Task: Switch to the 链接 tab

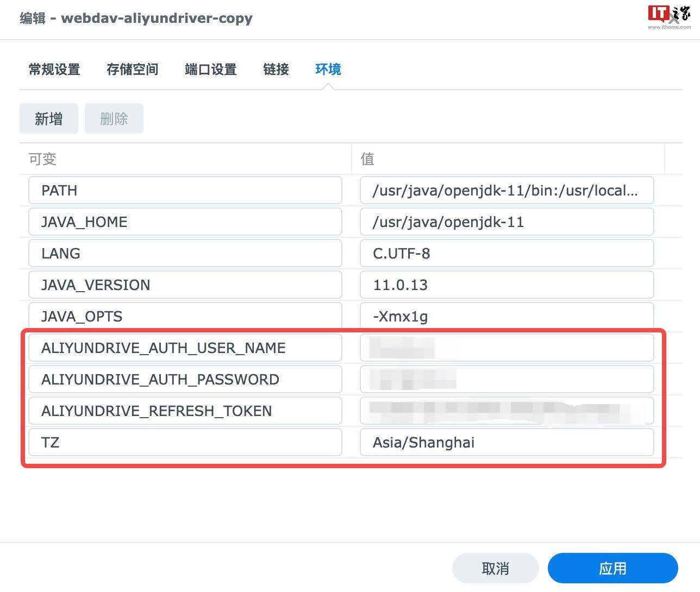Action: pos(276,70)
